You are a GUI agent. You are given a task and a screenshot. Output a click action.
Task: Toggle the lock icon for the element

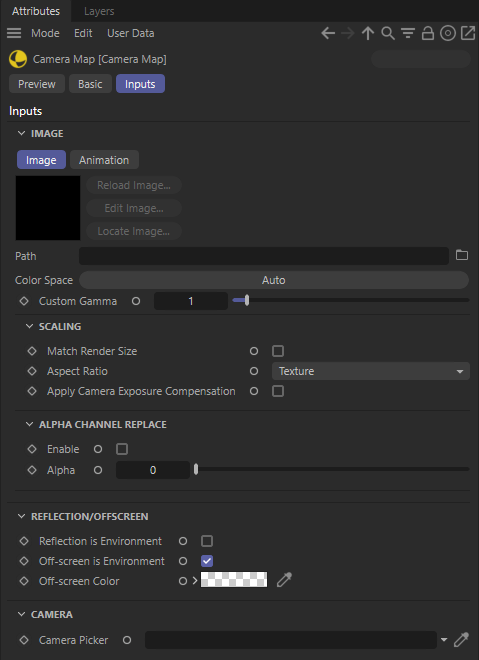click(x=428, y=33)
